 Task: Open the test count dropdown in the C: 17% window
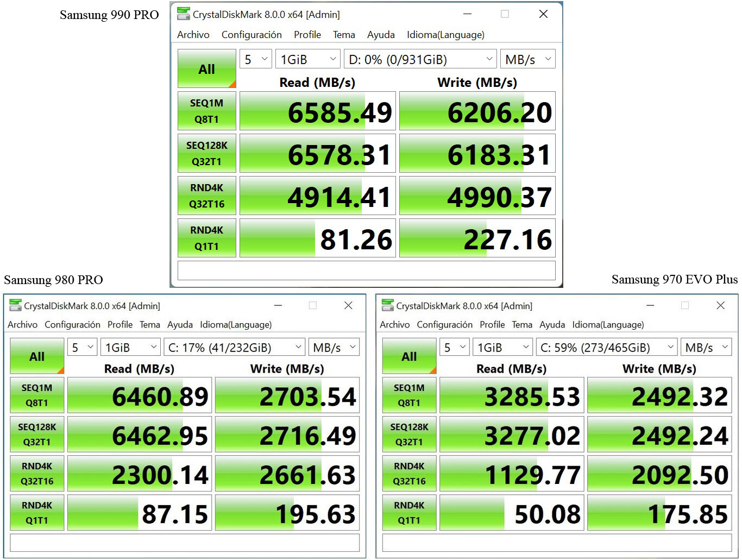(83, 348)
